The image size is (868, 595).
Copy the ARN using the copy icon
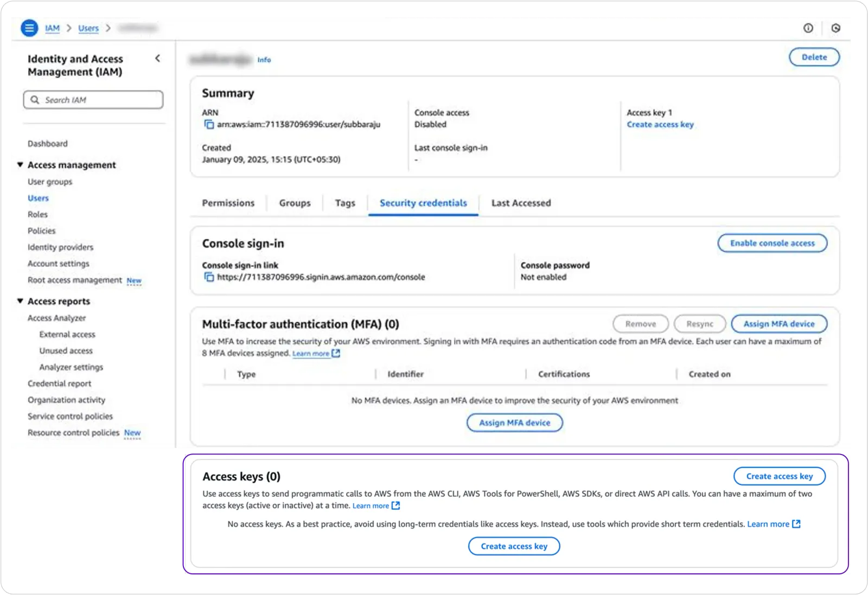coord(209,124)
